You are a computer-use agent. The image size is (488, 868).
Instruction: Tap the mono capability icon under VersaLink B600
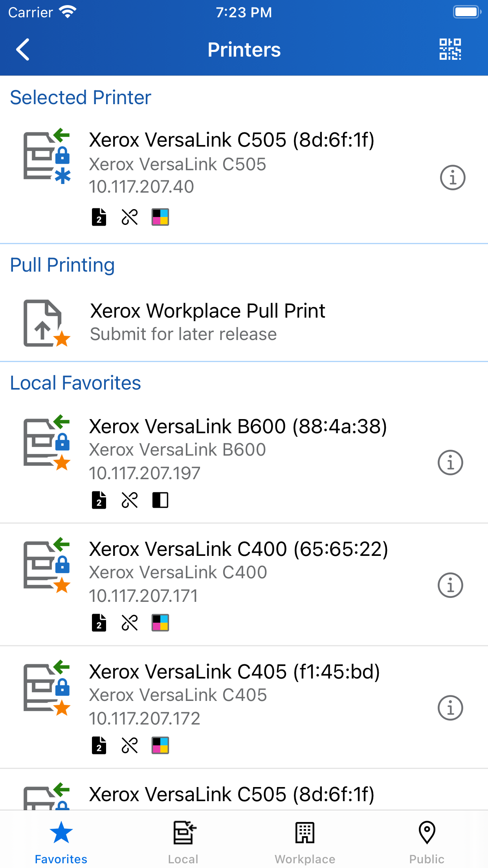coord(160,500)
